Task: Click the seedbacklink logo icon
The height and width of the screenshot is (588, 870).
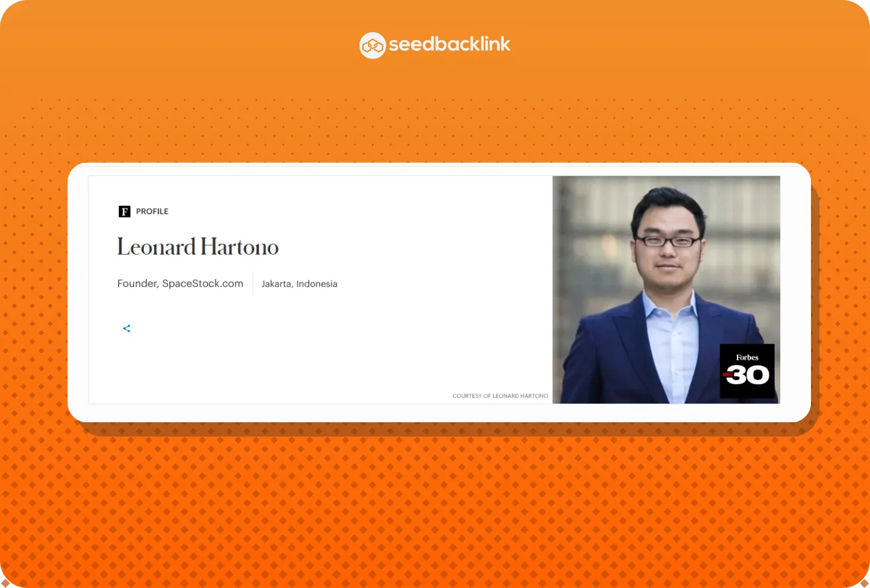Action: [x=373, y=45]
